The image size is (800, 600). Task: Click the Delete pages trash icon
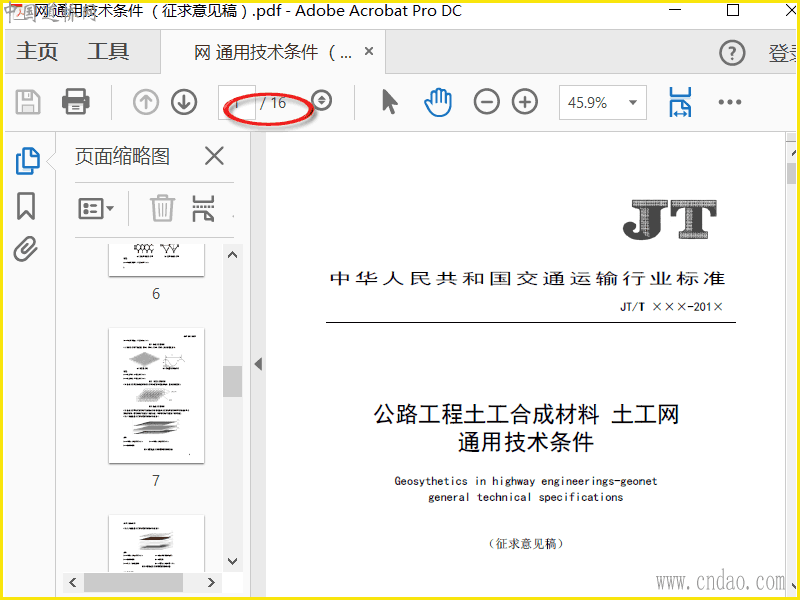click(x=162, y=208)
